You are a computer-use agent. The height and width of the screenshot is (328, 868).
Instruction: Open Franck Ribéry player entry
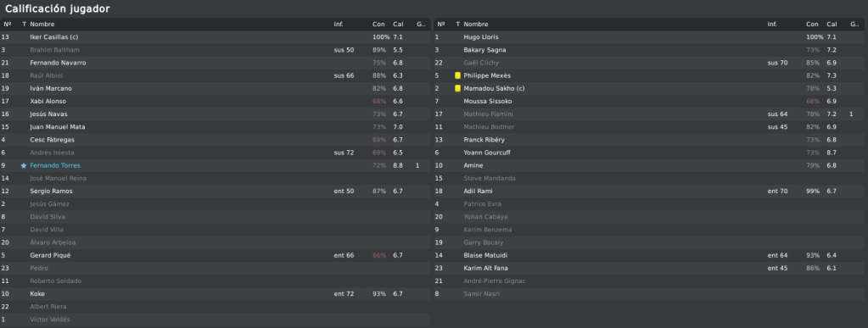(x=484, y=140)
